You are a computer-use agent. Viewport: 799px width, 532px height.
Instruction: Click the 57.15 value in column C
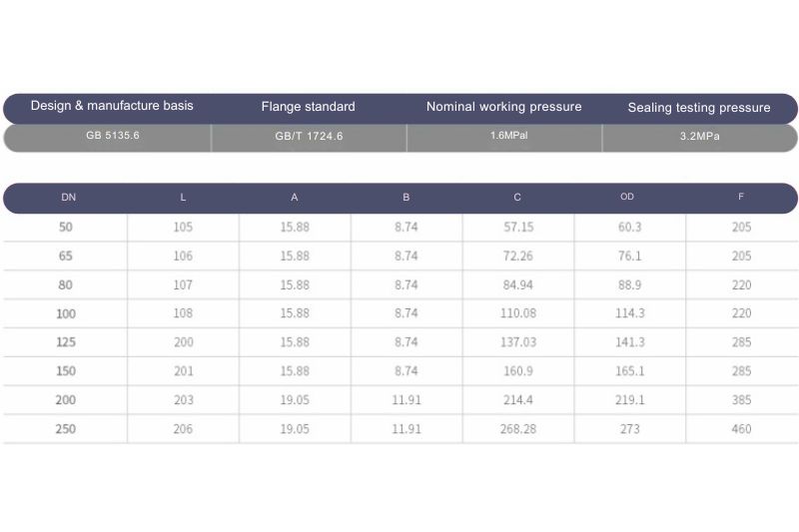519,227
